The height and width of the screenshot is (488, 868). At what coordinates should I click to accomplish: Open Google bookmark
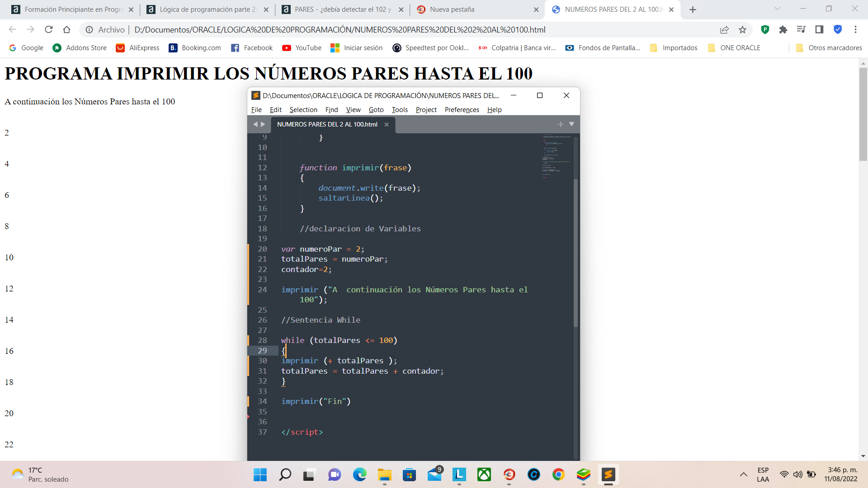[26, 48]
